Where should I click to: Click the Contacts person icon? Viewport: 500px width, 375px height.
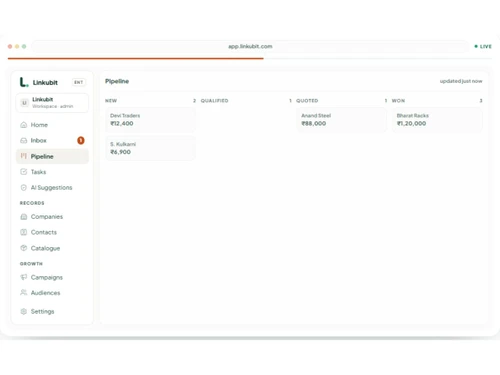point(24,232)
